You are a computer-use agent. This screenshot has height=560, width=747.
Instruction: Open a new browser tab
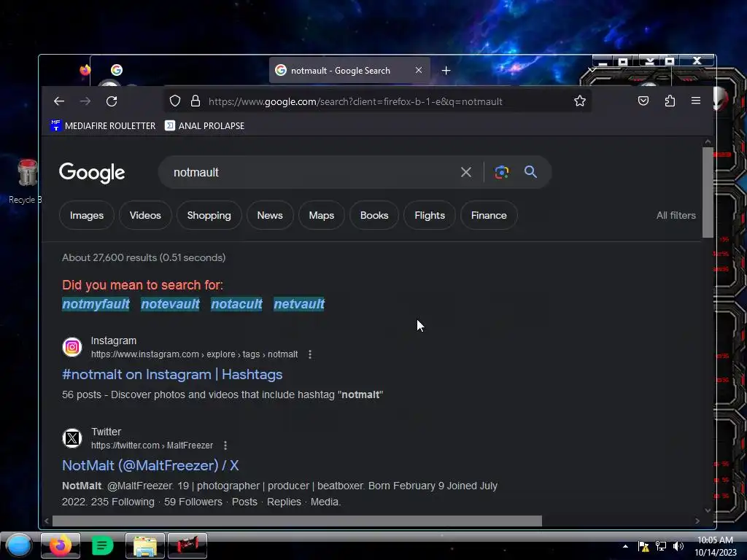click(446, 71)
